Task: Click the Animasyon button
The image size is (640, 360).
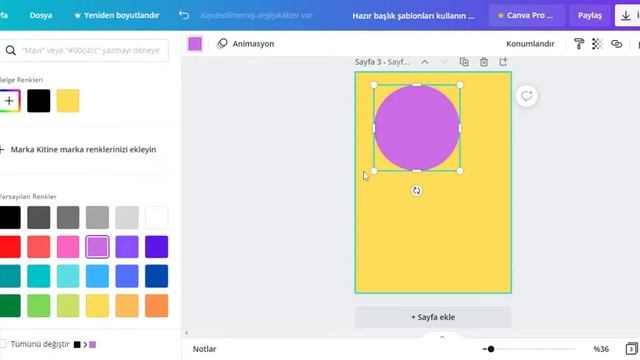Action: pos(246,44)
